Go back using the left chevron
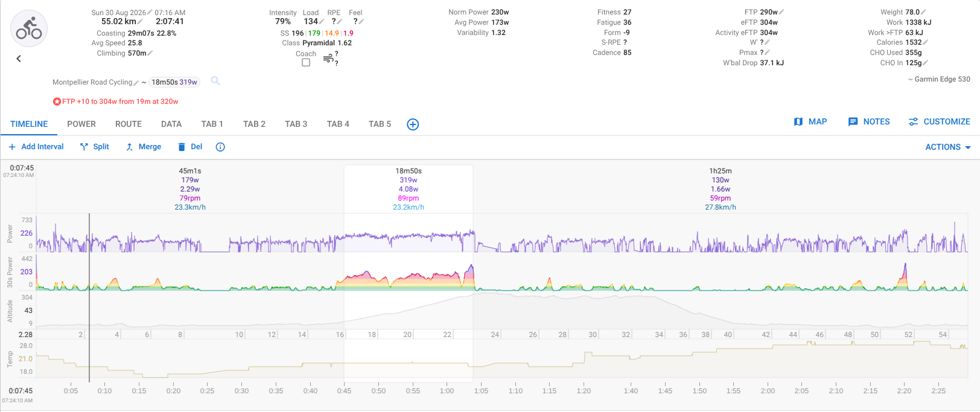This screenshot has width=980, height=412. click(x=19, y=59)
